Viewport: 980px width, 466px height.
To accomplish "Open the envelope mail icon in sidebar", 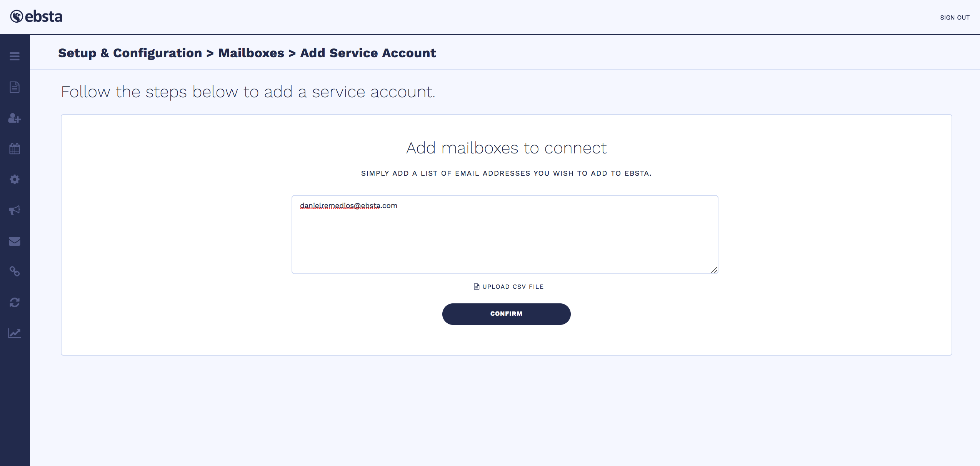I will [15, 241].
